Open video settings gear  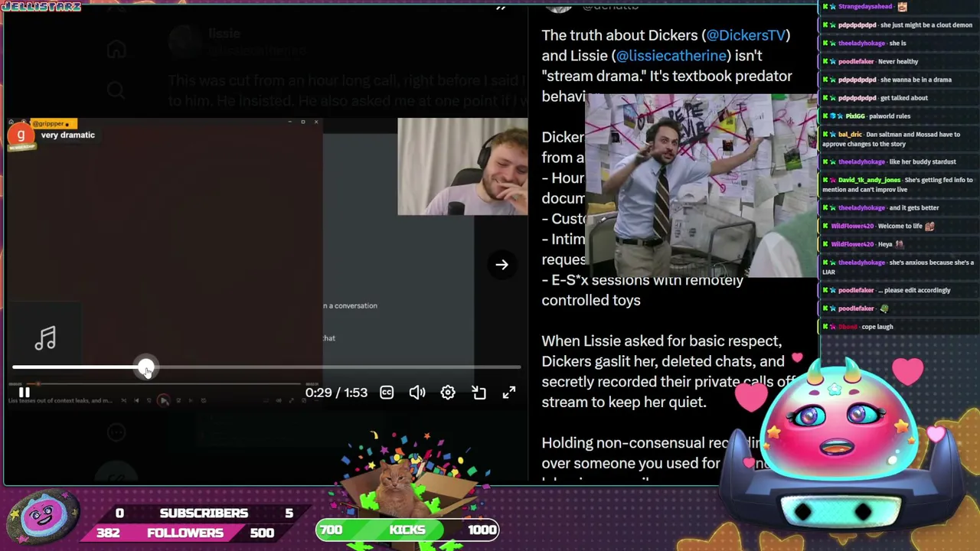click(x=448, y=393)
